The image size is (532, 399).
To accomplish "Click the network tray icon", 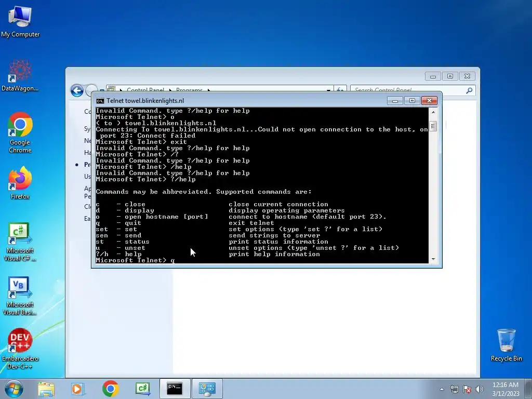I will 454,389.
